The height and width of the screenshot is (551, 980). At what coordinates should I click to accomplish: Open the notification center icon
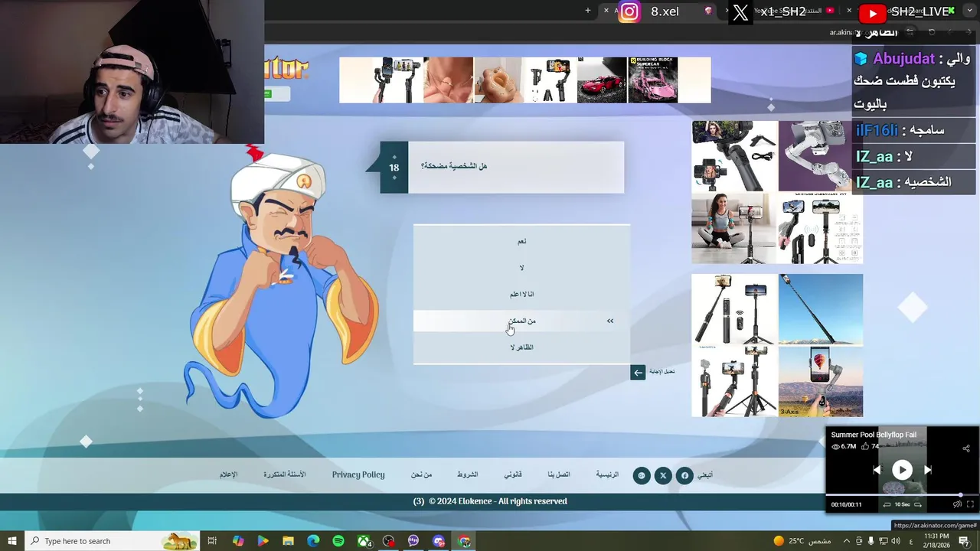coord(964,541)
